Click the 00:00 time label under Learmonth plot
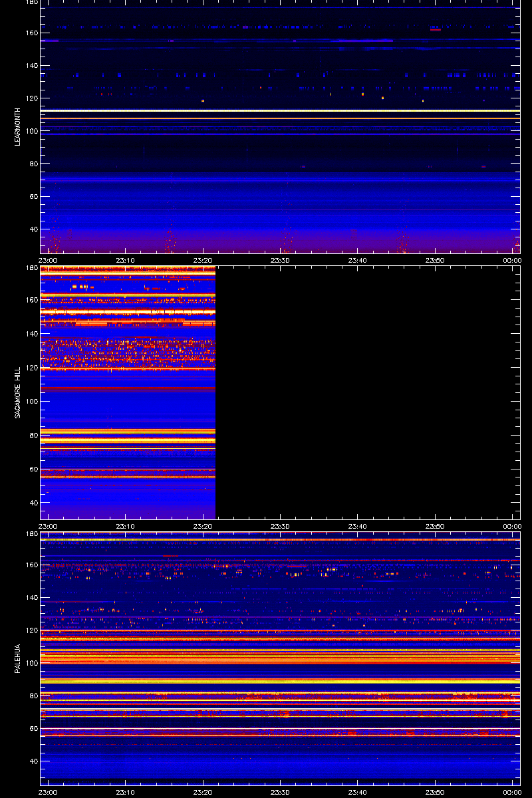Viewport: 532px width, 798px height. point(512,261)
